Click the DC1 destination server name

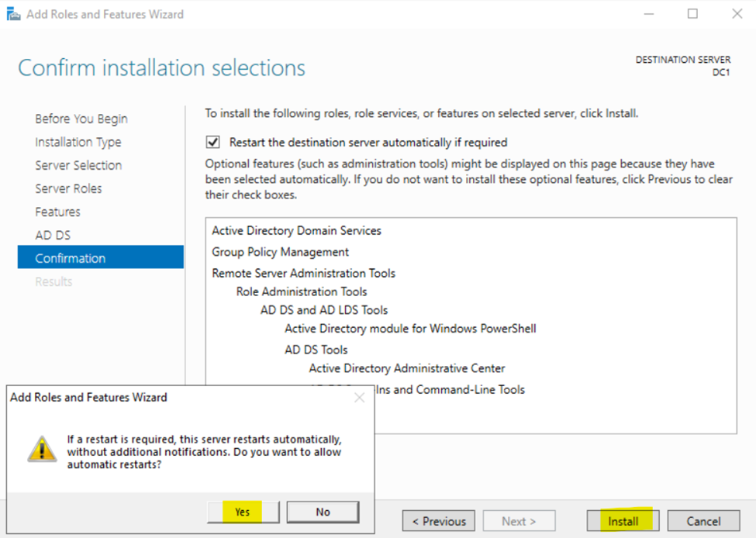tap(721, 72)
